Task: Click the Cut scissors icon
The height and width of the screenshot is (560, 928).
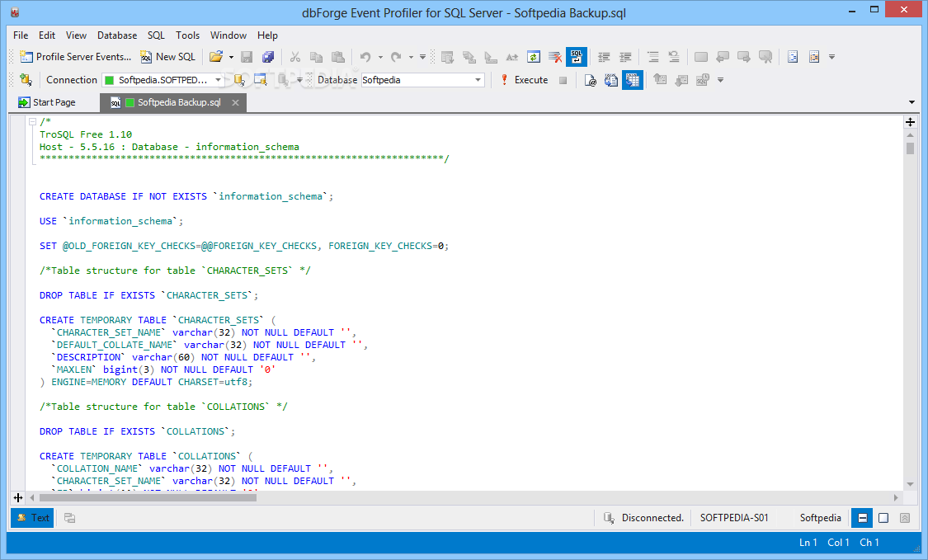Action: tap(294, 57)
